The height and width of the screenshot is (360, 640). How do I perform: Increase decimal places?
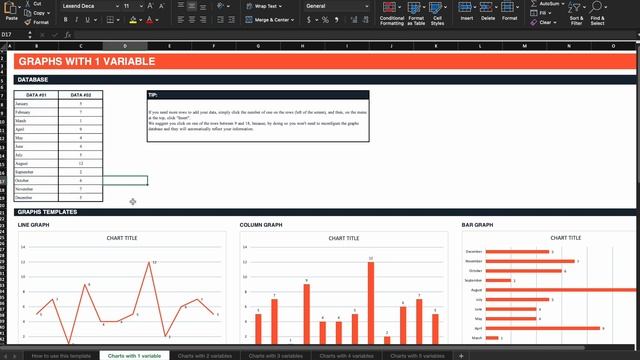pos(354,20)
